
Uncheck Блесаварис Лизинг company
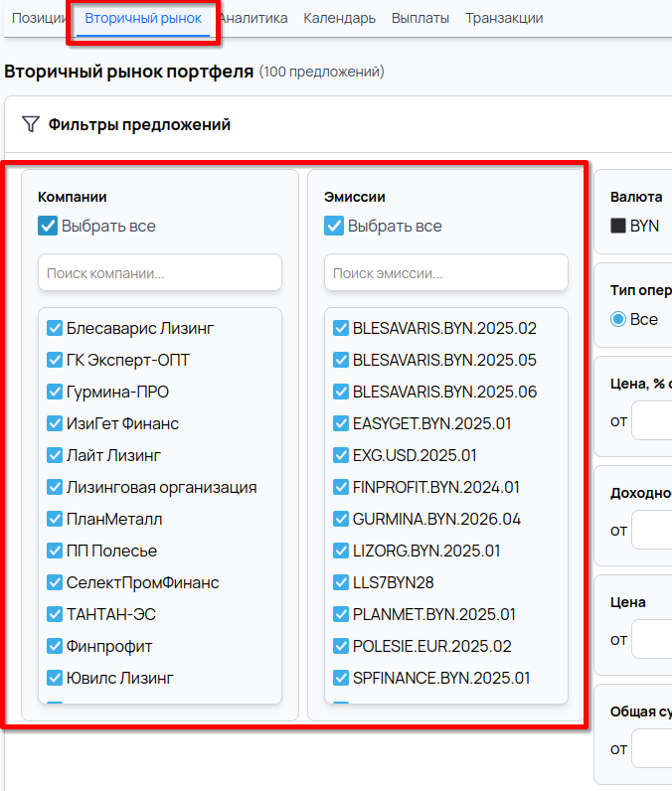click(55, 328)
